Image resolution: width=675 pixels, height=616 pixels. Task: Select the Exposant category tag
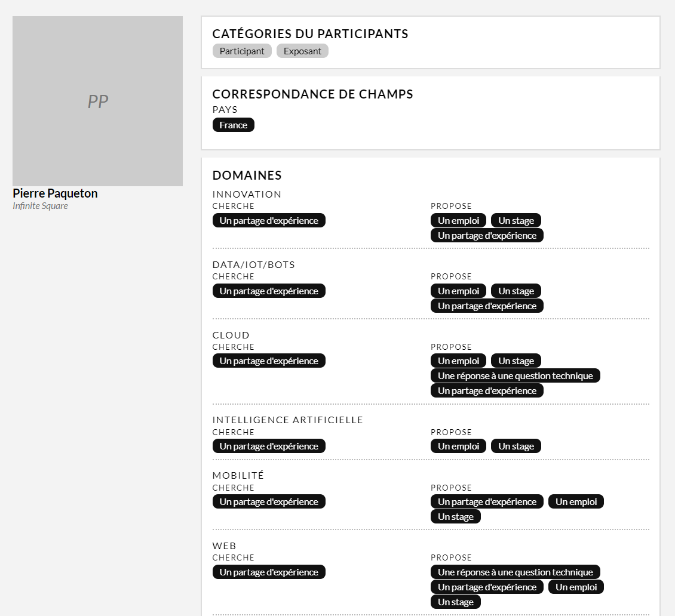click(x=302, y=51)
